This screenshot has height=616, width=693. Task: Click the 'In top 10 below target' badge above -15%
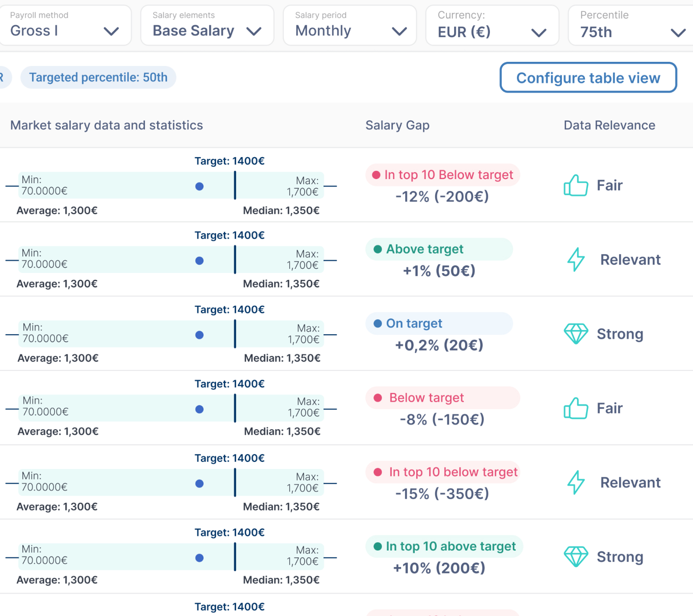443,472
